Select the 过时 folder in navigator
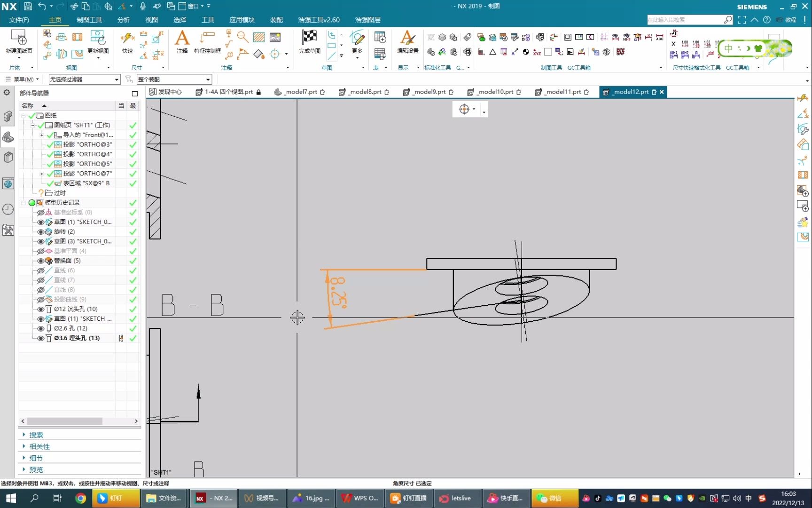This screenshot has width=812, height=508. tap(60, 193)
